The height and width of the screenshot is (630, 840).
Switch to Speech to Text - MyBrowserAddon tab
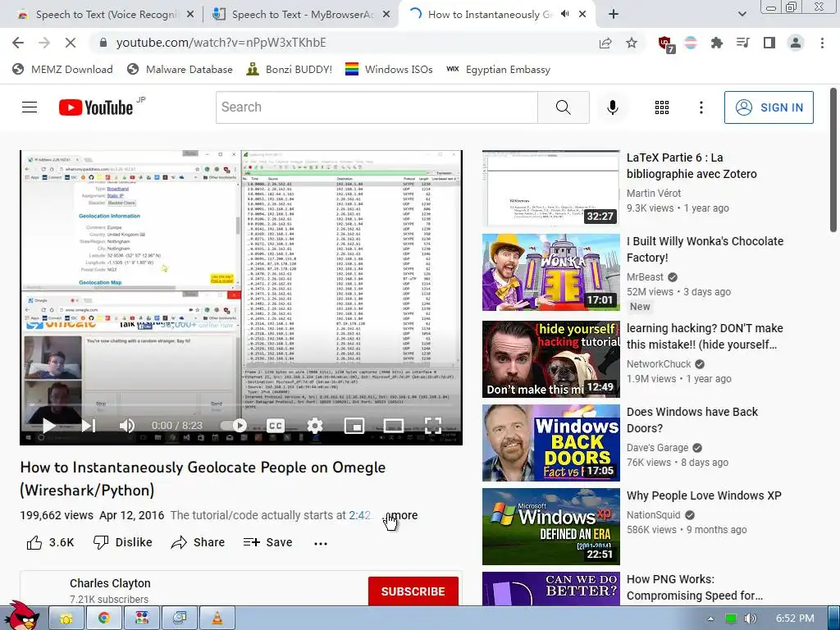[x=301, y=15]
